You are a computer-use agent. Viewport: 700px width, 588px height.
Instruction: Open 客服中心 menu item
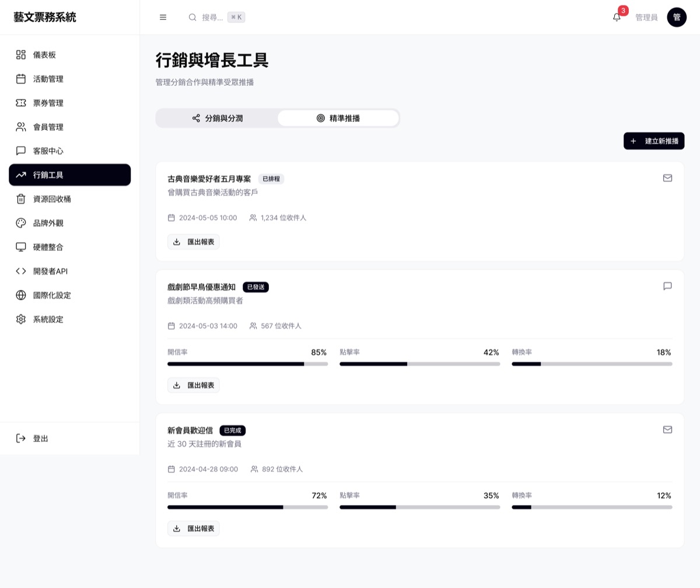click(70, 150)
